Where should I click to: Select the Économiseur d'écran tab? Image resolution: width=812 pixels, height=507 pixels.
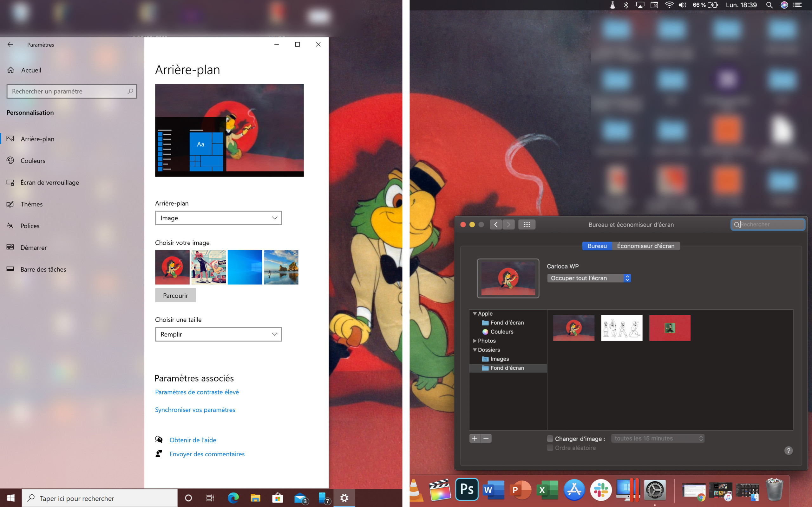tap(645, 245)
